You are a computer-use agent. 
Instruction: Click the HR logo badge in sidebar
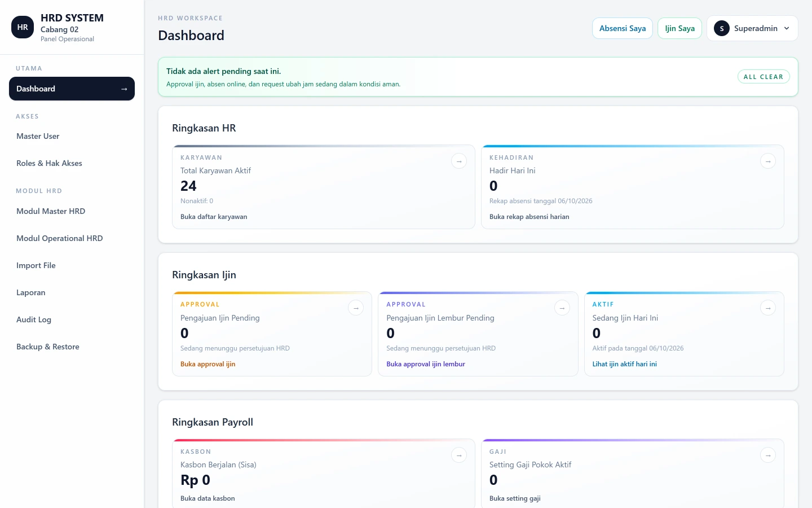(x=23, y=27)
